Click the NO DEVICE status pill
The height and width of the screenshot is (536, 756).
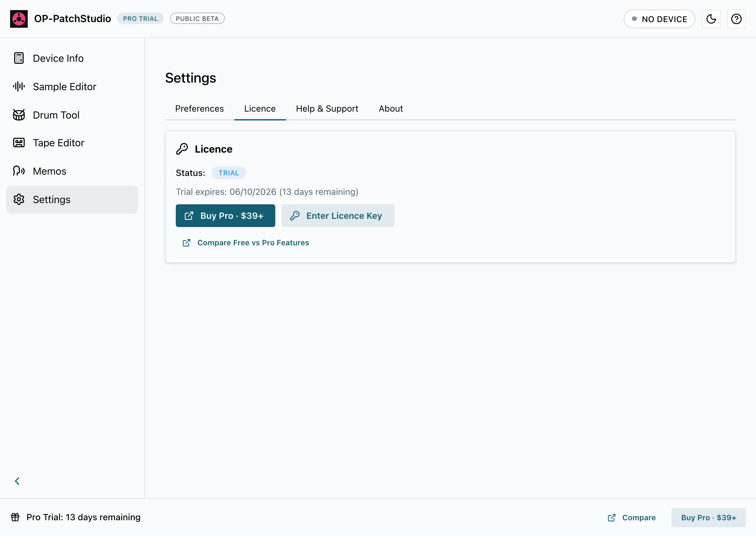coord(659,19)
